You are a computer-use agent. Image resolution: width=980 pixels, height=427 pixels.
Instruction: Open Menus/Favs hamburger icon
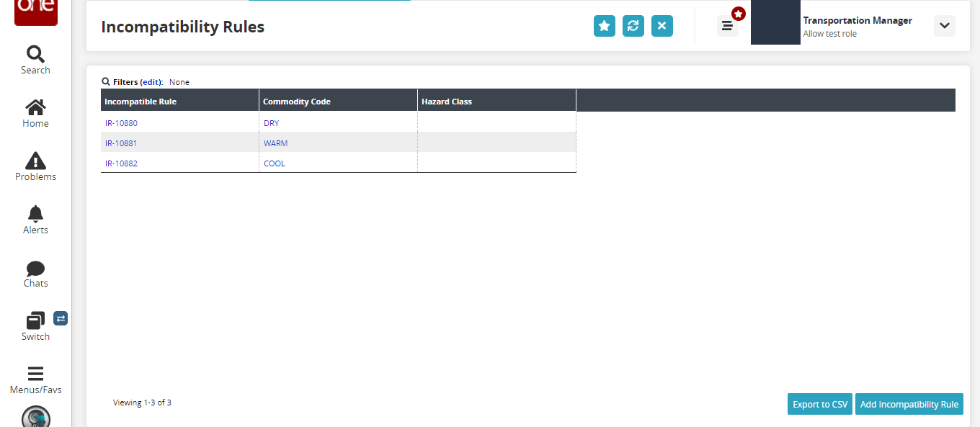pyautogui.click(x=35, y=374)
